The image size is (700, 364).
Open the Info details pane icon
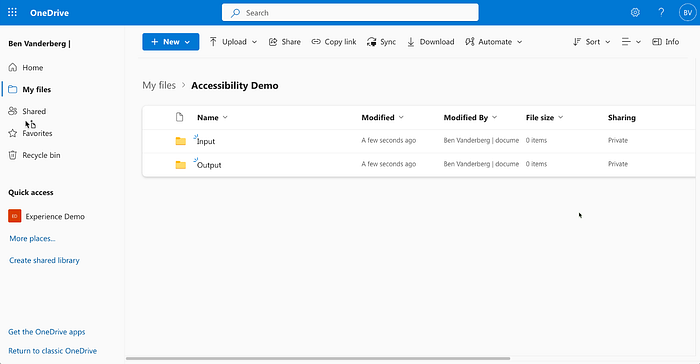[657, 42]
